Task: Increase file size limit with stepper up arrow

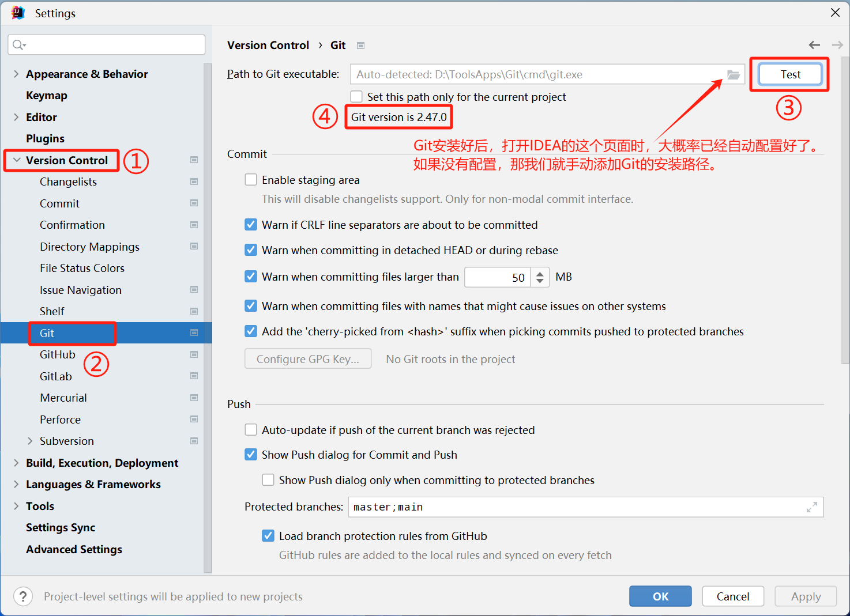Action: pos(540,273)
